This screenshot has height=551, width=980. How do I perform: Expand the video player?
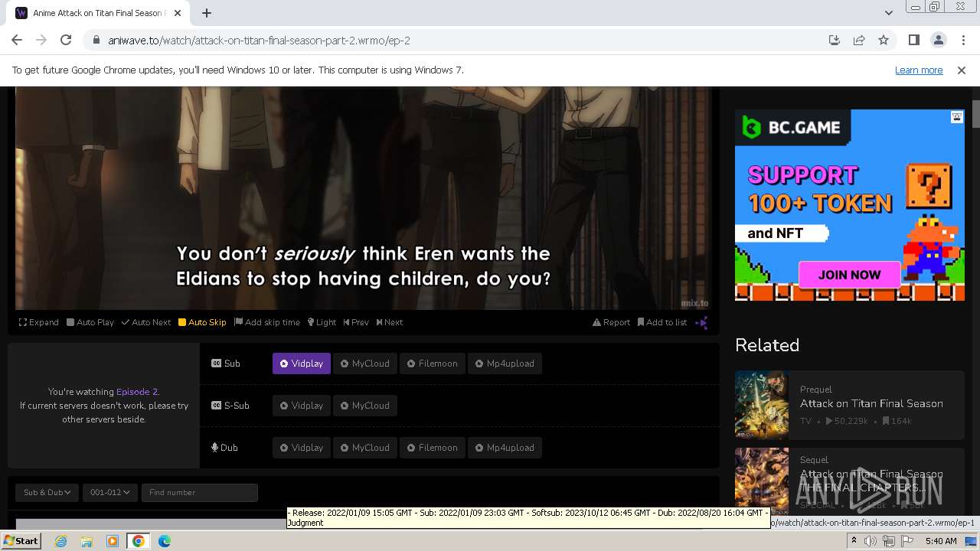[x=39, y=322]
